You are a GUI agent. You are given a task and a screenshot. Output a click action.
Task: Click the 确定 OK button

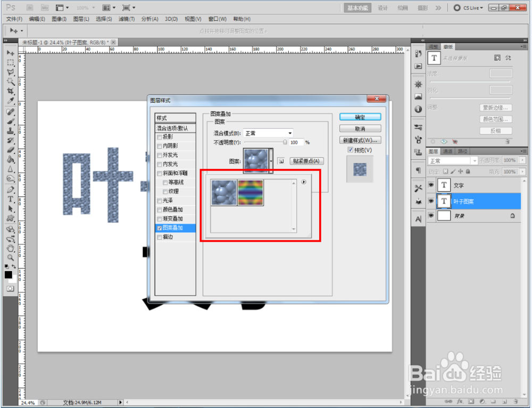(360, 117)
